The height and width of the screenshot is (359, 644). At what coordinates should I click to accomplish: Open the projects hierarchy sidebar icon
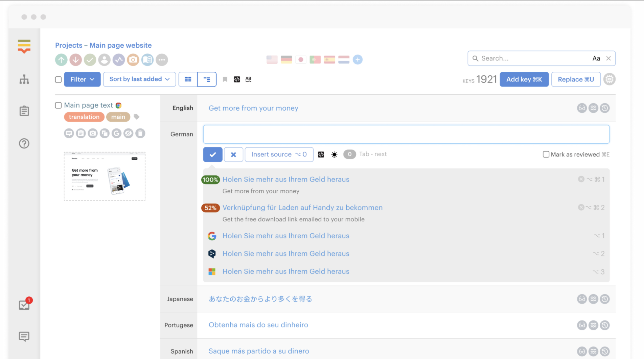coord(24,79)
